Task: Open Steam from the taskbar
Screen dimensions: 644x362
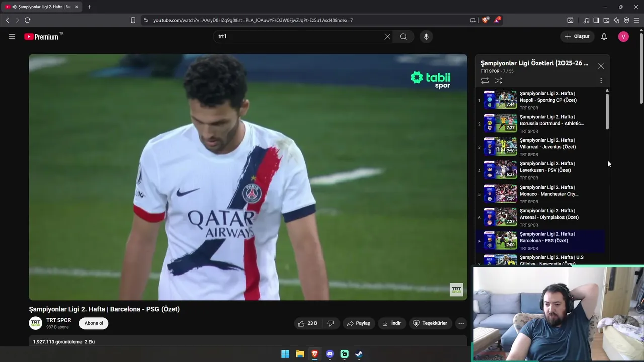Action: click(x=359, y=354)
